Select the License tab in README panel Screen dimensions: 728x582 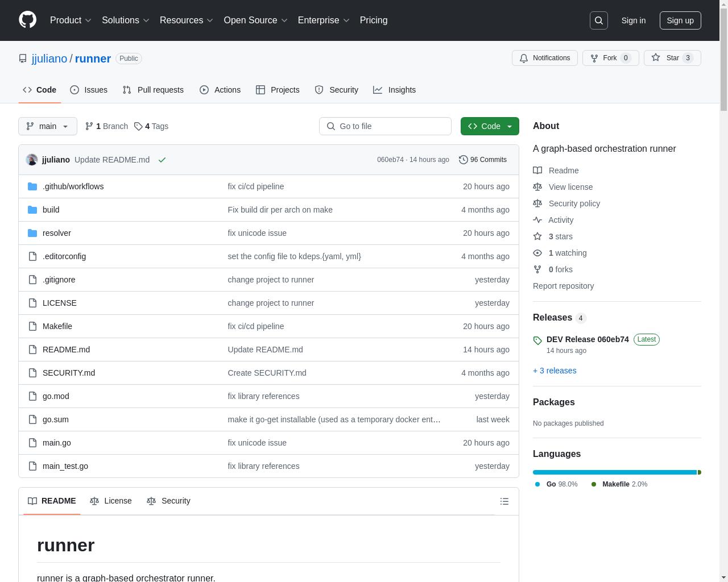(111, 501)
